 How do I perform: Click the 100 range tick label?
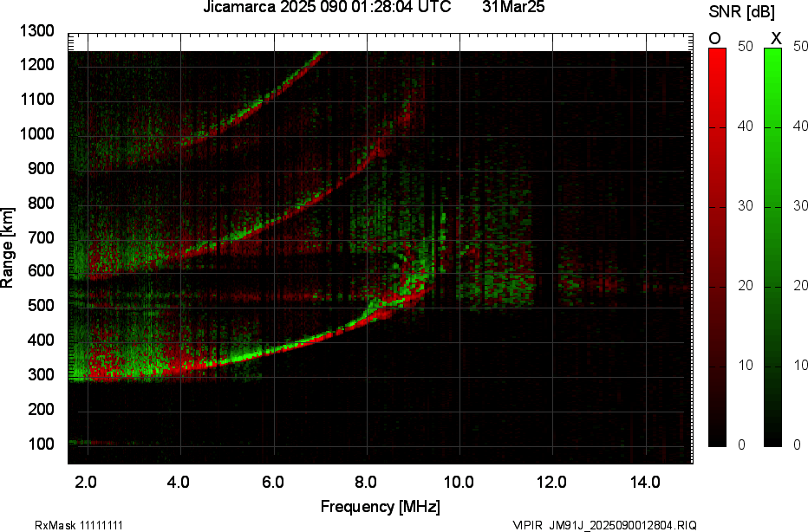click(x=41, y=444)
